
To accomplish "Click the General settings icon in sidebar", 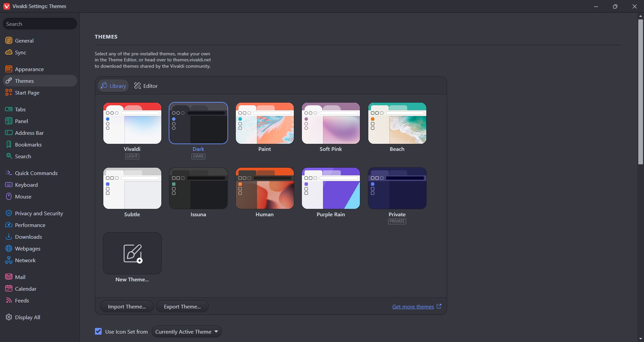I will point(9,41).
